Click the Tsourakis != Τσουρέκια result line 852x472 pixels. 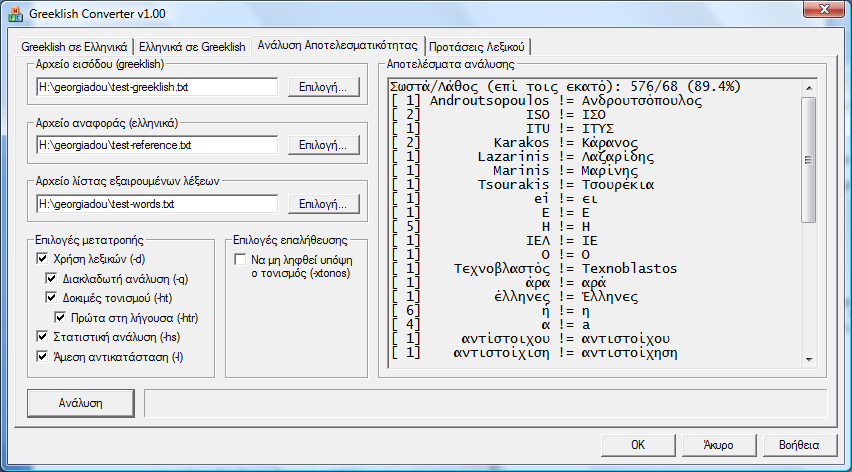coord(522,185)
